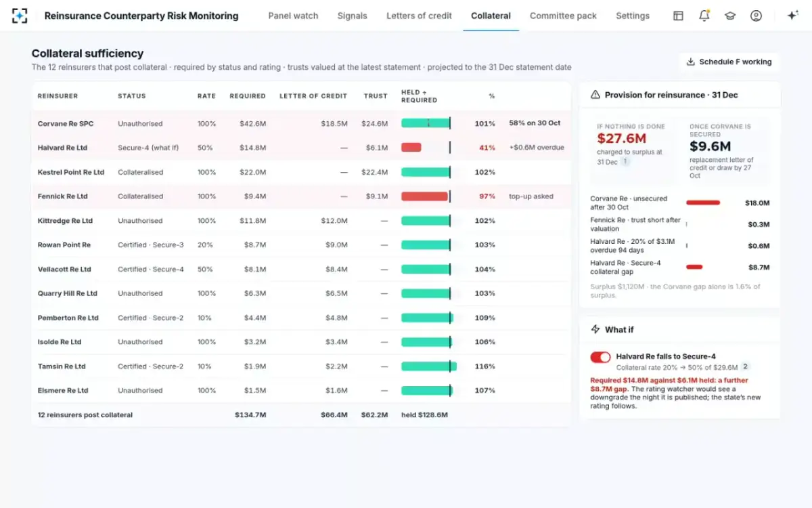Select the Elsmere Re Ltd reinsurer name

(x=63, y=390)
